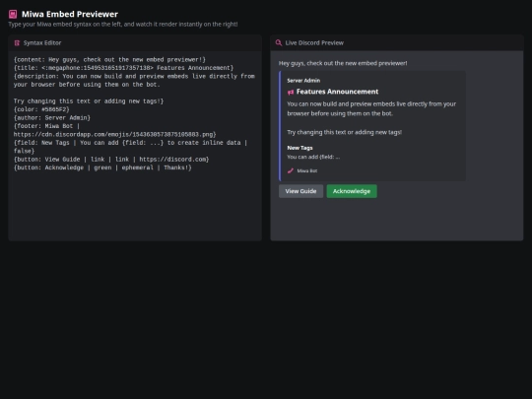Click embed description 'You can now build'
This screenshot has height=399, width=532.
coord(371,108)
